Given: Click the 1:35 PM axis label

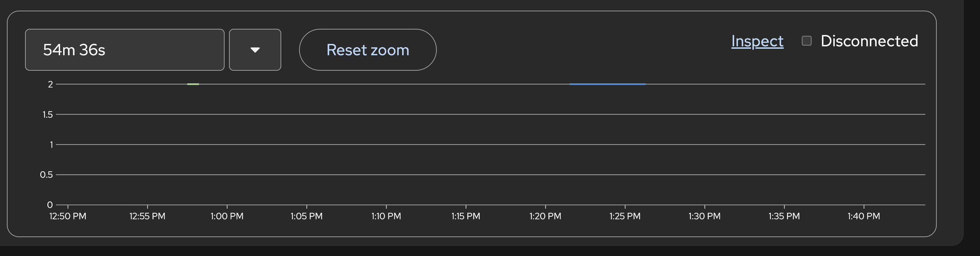Looking at the screenshot, I should tap(784, 216).
